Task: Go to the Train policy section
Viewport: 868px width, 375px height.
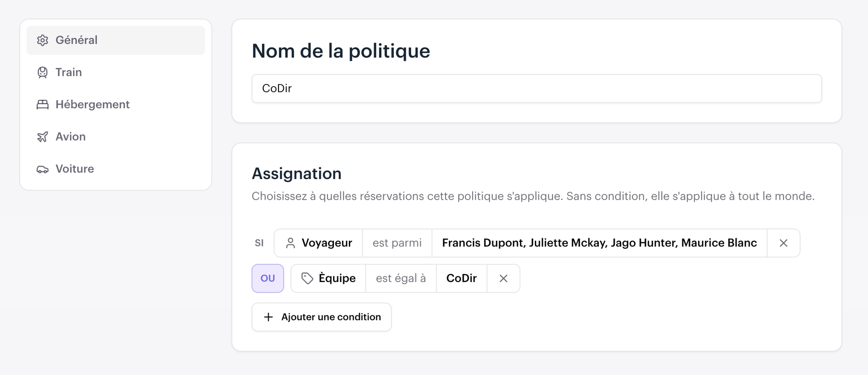Action: coord(115,73)
